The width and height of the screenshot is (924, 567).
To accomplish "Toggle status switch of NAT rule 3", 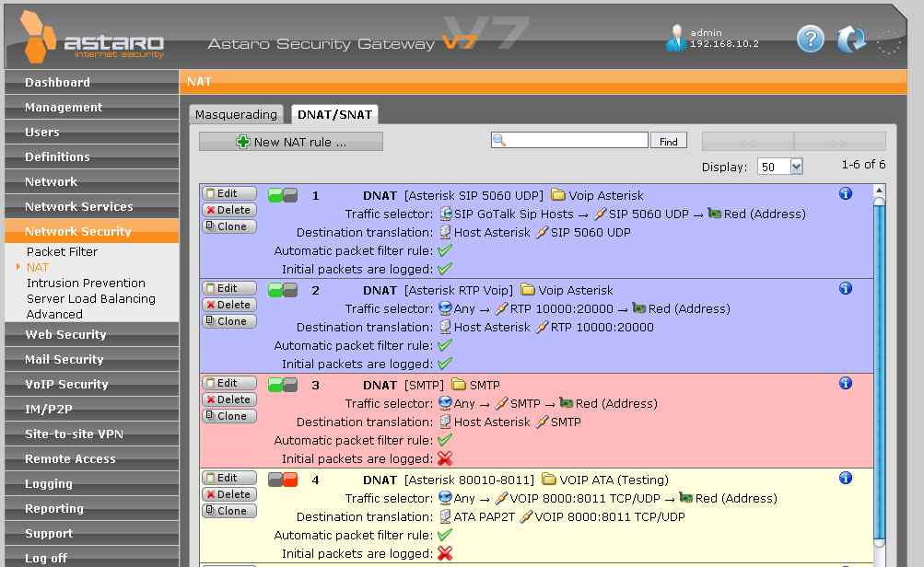I will click(282, 386).
